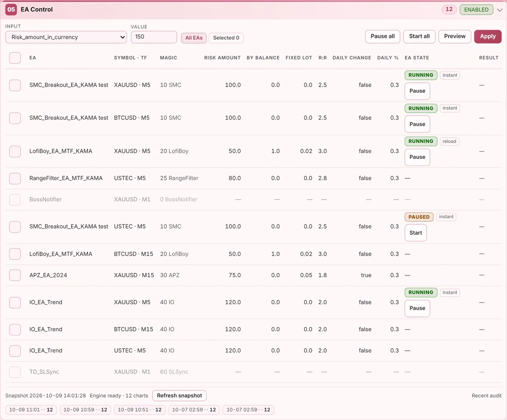Select the All EAs filter
Viewport: 507px width, 420px height.
coord(194,38)
